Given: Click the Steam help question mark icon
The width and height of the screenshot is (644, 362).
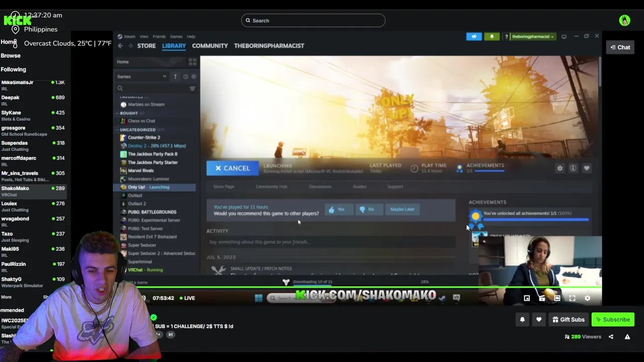Looking at the screenshot, I should [x=506, y=37].
